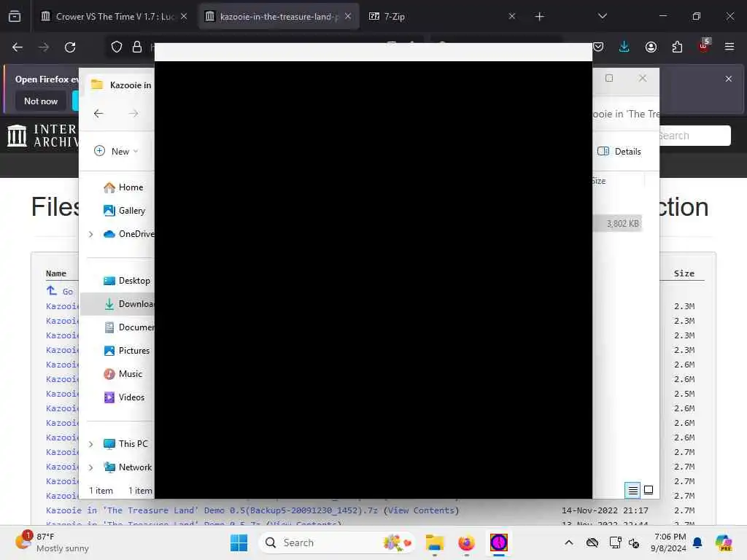This screenshot has width=747, height=560.
Task: Open Firefox extensions menu
Action: (x=677, y=47)
